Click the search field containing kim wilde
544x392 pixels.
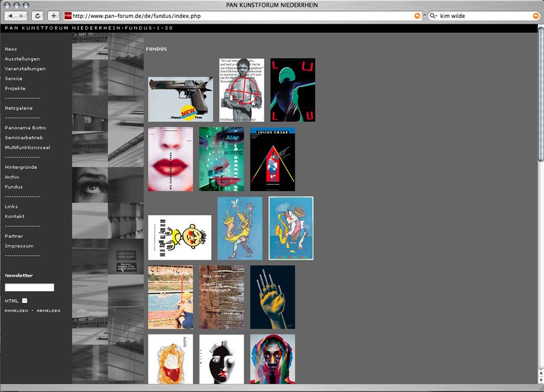pyautogui.click(x=484, y=16)
